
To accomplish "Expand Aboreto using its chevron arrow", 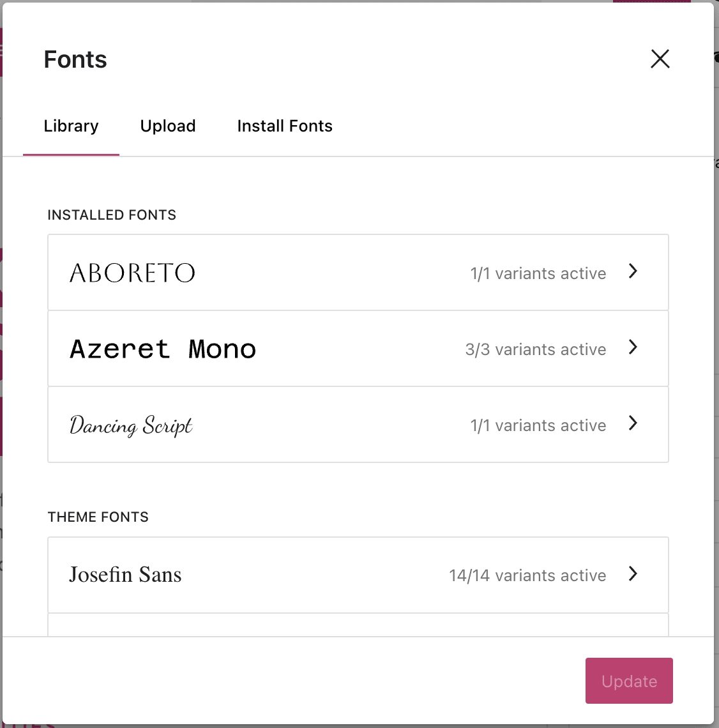I will click(633, 271).
